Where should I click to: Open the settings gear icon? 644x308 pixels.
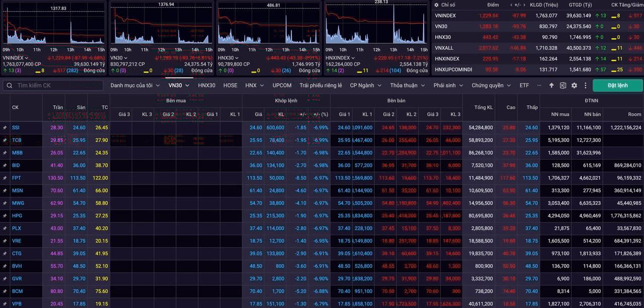click(x=574, y=86)
